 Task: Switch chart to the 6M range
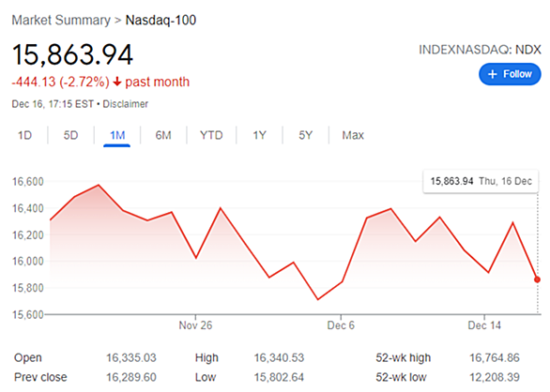click(x=163, y=135)
